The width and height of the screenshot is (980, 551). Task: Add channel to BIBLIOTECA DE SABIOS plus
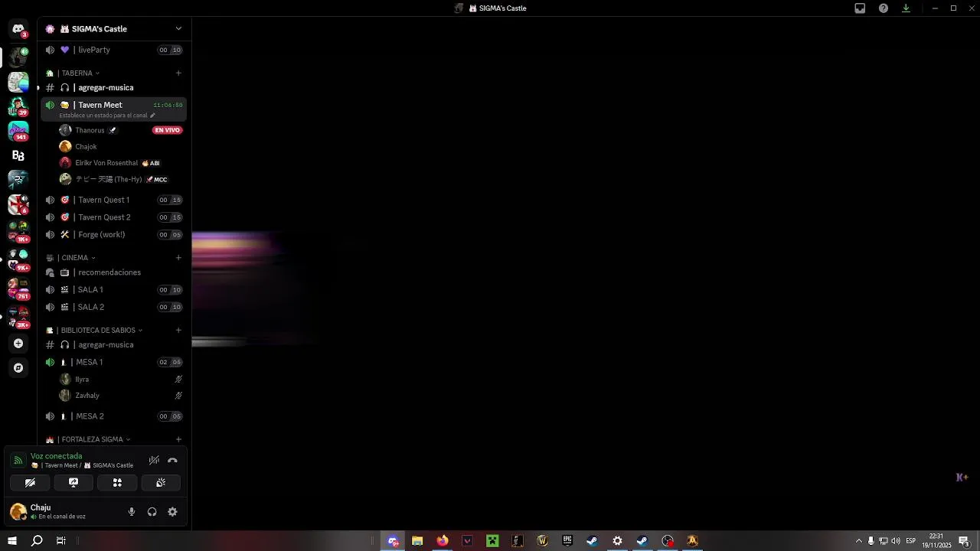(x=178, y=331)
